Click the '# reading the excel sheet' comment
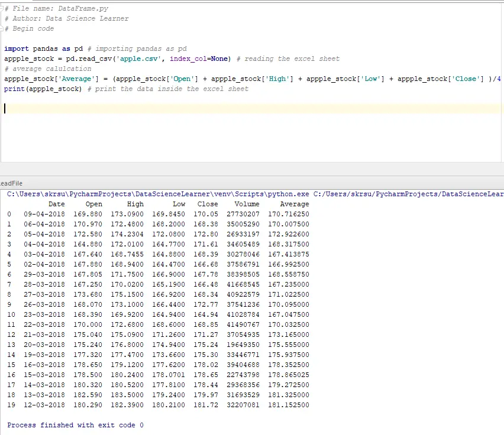Image resolution: width=504 pixels, height=435 pixels. pos(288,59)
